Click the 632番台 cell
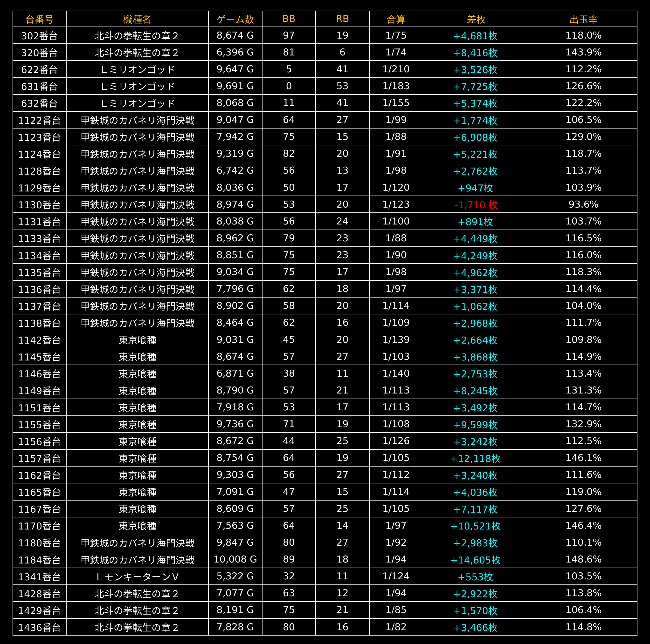650x644 pixels. point(39,103)
